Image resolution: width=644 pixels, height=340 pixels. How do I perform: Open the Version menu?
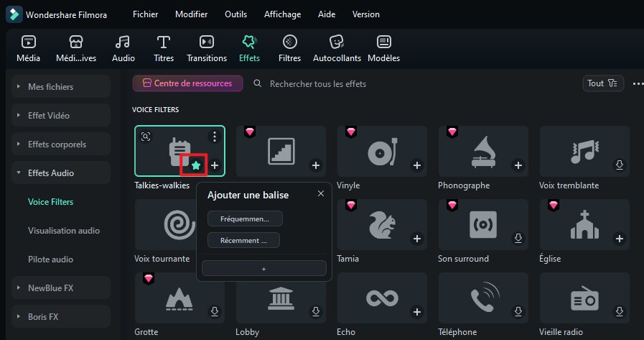click(x=366, y=14)
